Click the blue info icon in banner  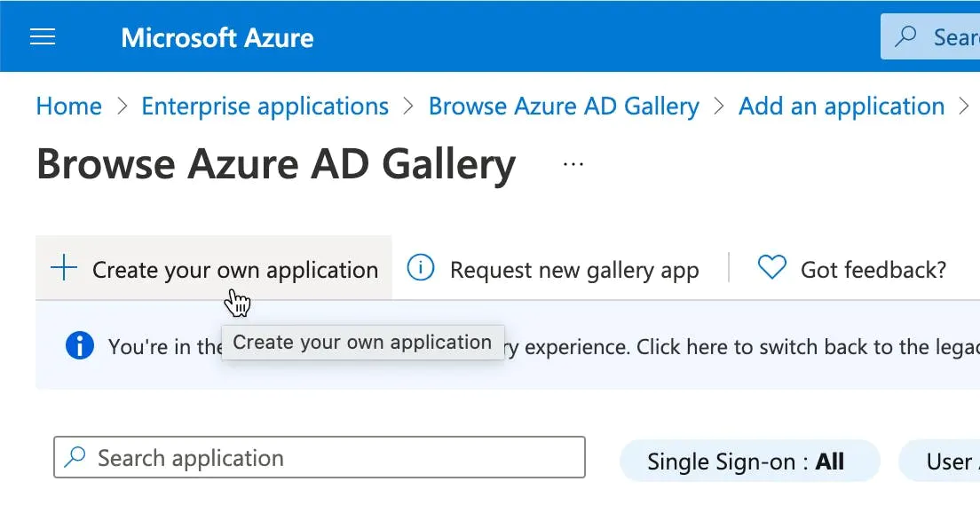[80, 345]
